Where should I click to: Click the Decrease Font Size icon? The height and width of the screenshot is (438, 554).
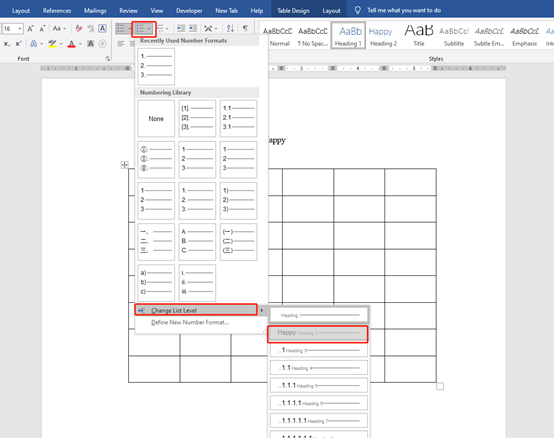(42, 28)
